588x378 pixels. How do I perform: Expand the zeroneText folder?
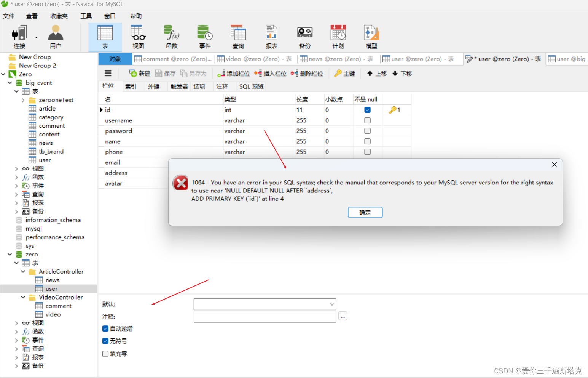click(x=23, y=100)
